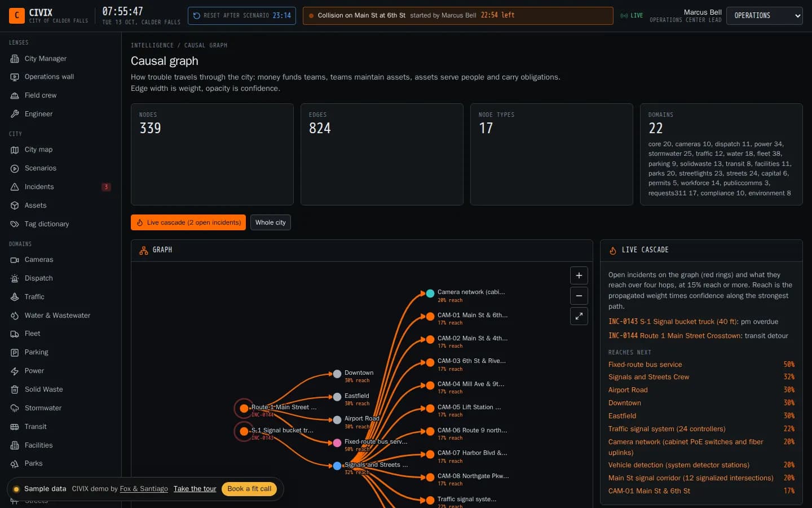Open the Cameras domain

tap(60, 260)
